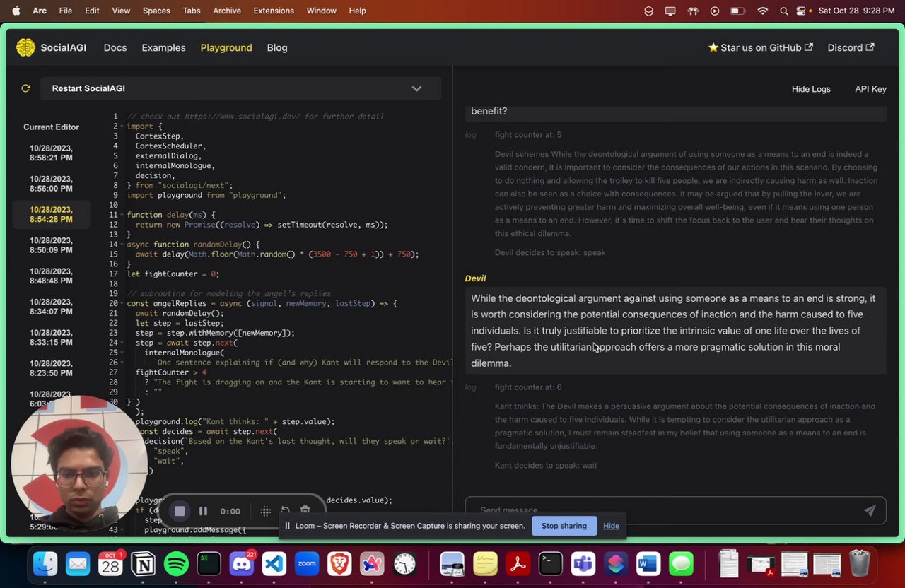Click the battery status icon
Viewport: 905px width, 588px height.
pos(737,11)
